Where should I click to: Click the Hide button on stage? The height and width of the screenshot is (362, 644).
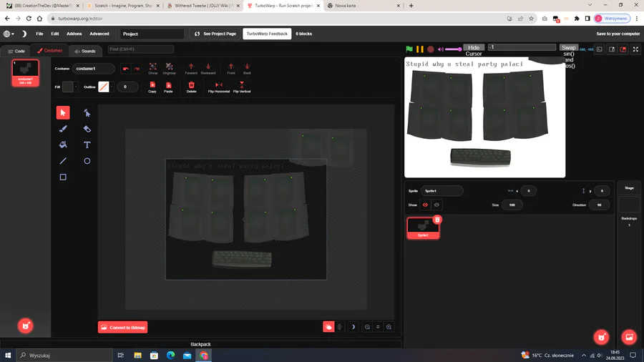point(474,48)
